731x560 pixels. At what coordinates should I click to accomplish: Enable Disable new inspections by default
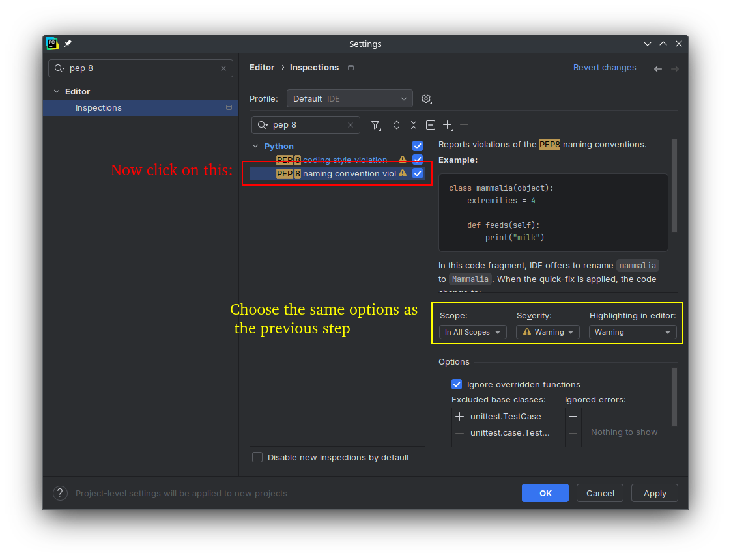click(x=257, y=457)
